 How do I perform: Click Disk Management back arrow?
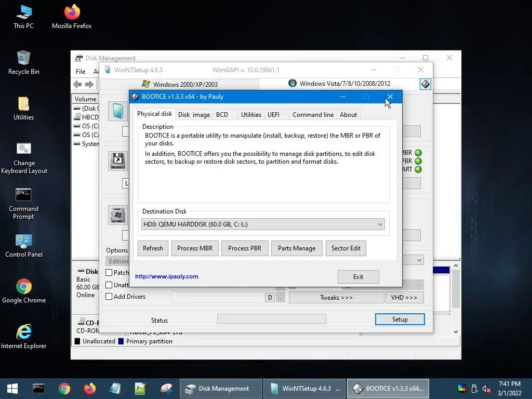[77, 84]
